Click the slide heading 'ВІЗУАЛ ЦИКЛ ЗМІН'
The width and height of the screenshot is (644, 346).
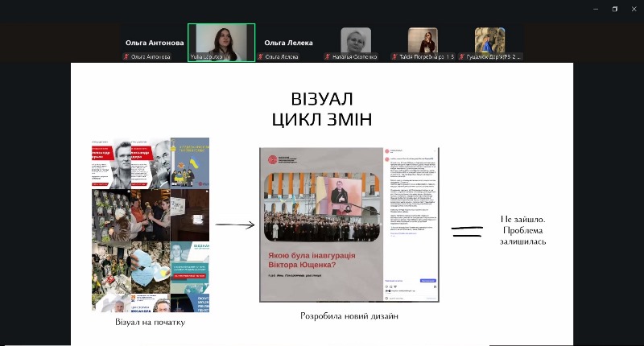pos(322,109)
